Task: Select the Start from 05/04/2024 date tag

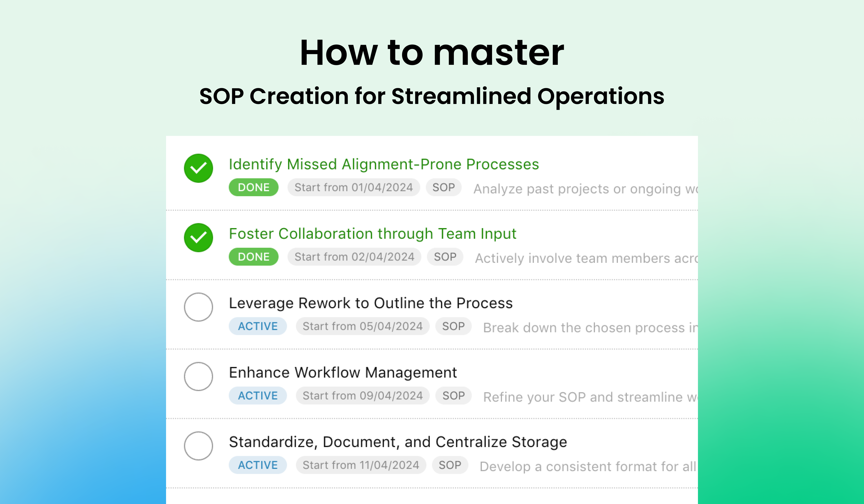Action: click(362, 326)
